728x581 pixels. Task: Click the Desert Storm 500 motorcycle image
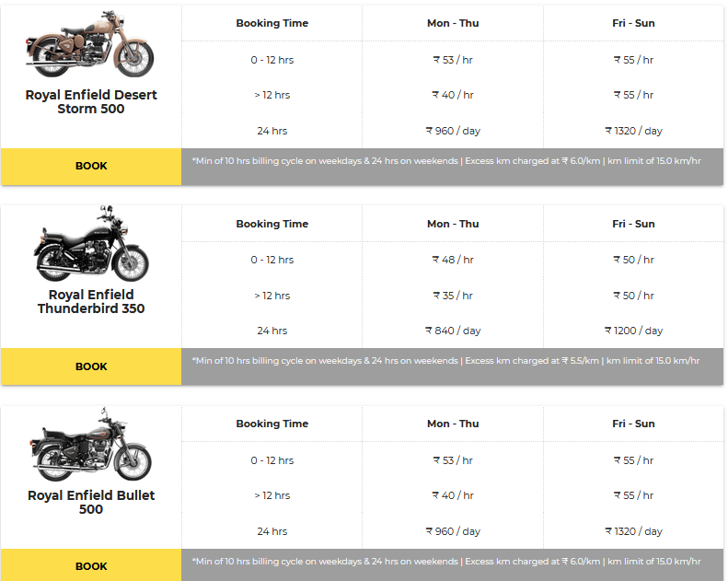point(90,43)
